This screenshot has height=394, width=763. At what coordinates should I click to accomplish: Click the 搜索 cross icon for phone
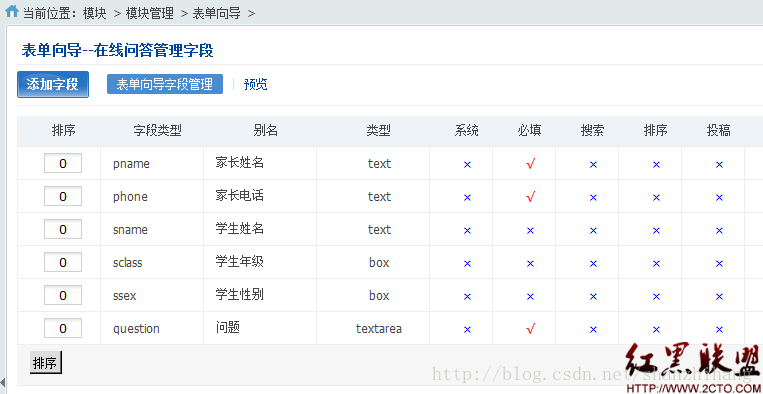click(593, 198)
